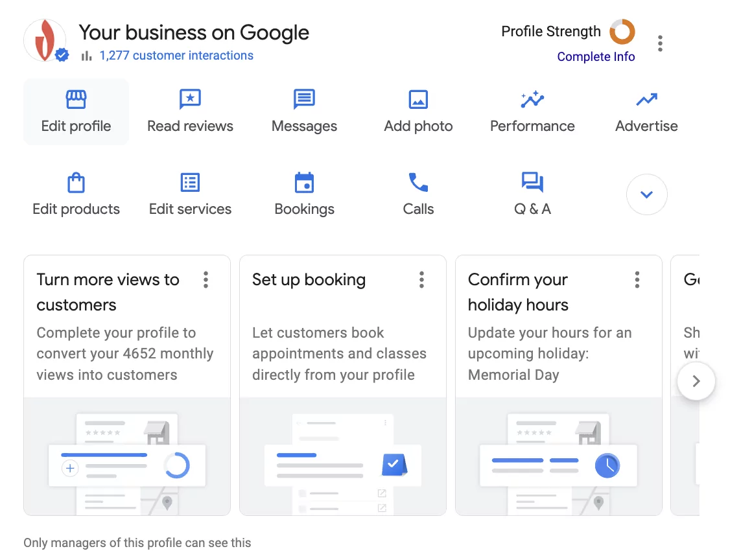Click the Advertise trending arrow icon
This screenshot has width=752, height=560.
click(x=646, y=100)
